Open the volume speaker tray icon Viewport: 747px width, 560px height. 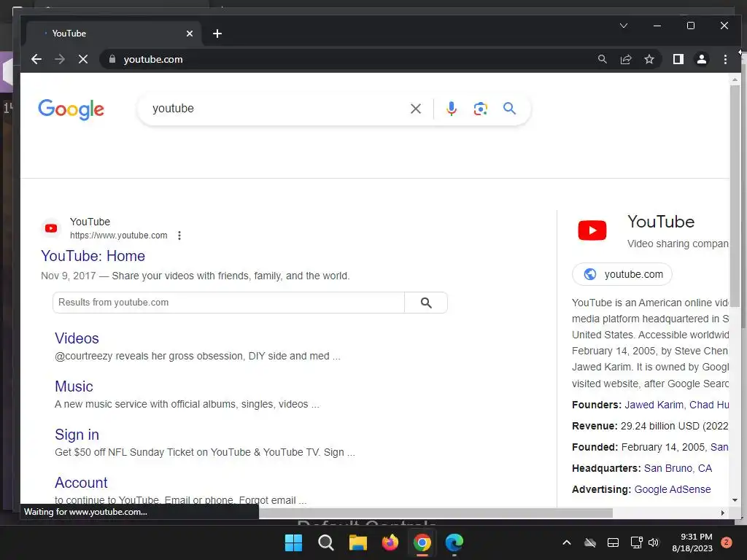pos(654,542)
